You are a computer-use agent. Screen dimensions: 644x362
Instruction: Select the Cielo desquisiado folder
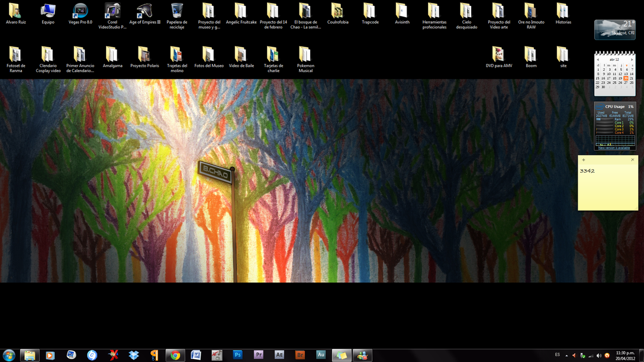(466, 16)
